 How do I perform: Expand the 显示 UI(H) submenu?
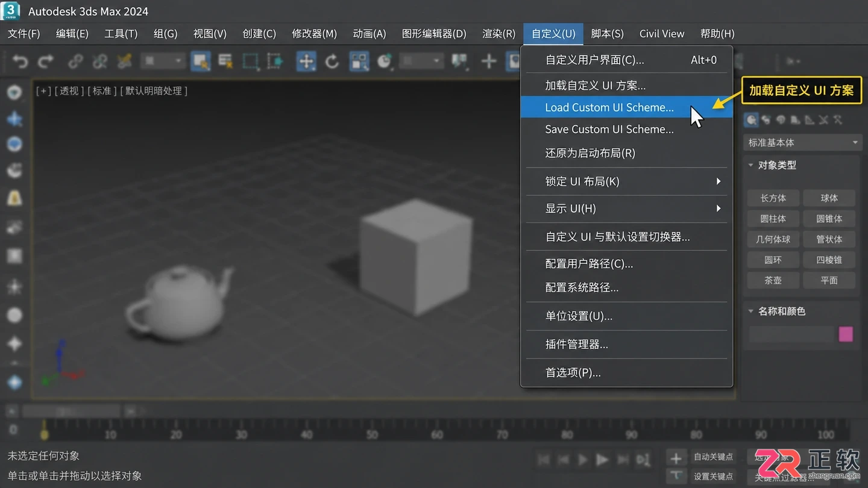tap(627, 208)
